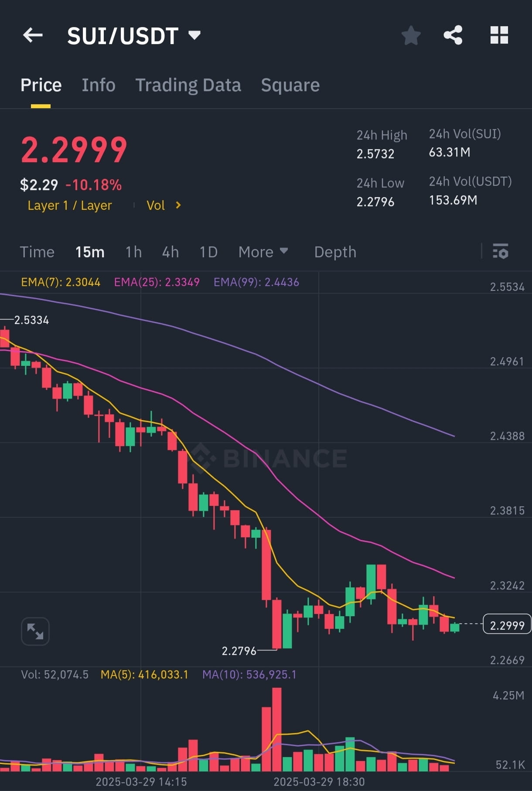Open chart indicator settings icon
Viewport: 532px width, 791px height.
pyautogui.click(x=500, y=252)
